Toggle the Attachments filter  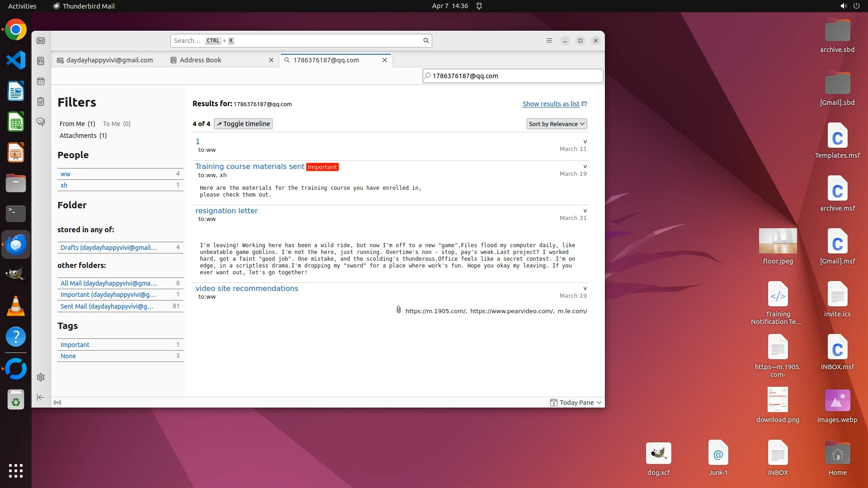tap(83, 136)
